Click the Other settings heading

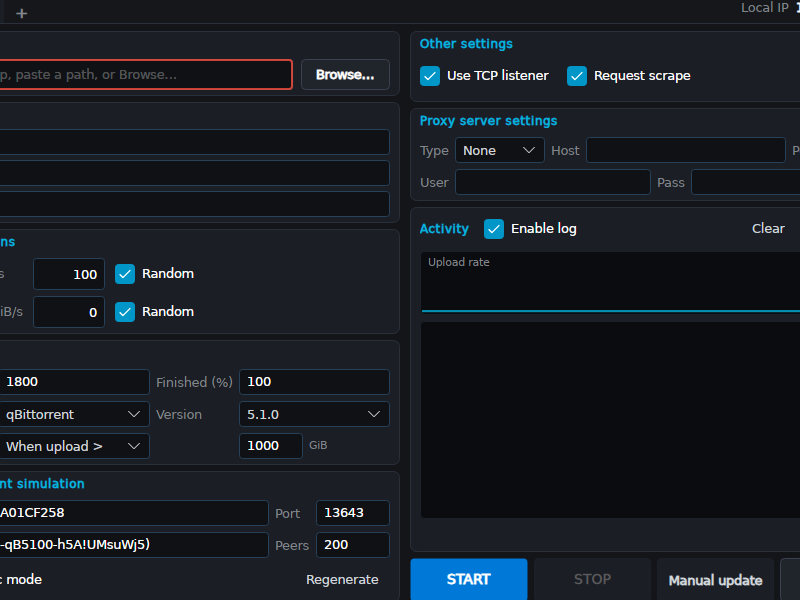click(466, 44)
